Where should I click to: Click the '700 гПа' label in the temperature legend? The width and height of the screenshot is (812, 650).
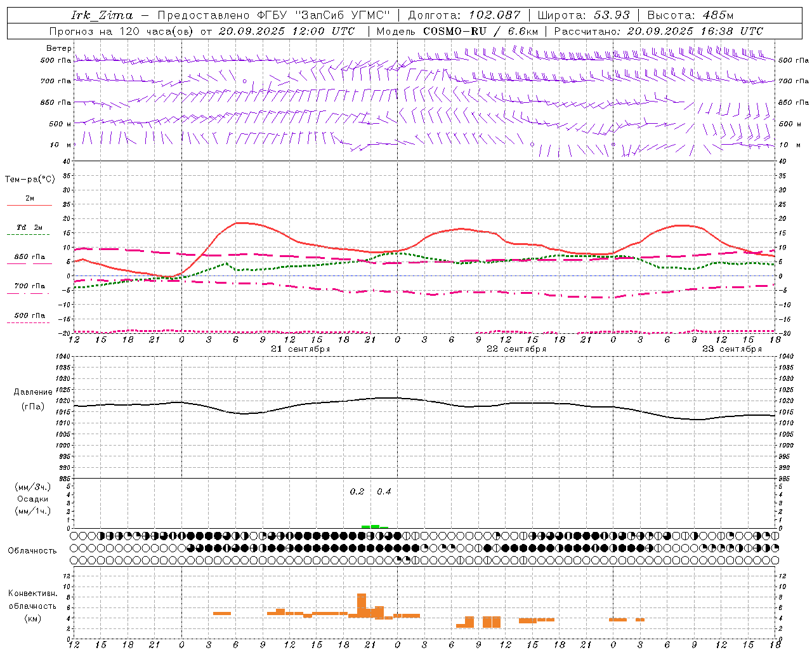[30, 286]
